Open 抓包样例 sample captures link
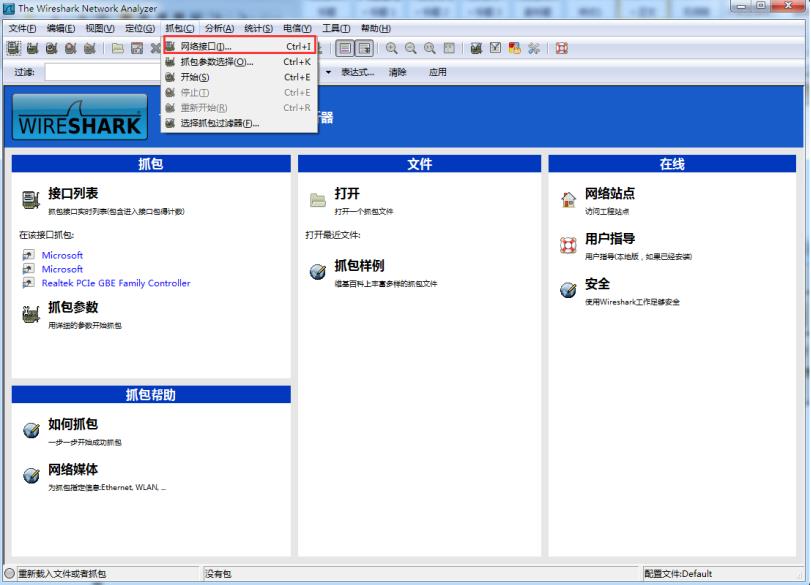 click(359, 266)
